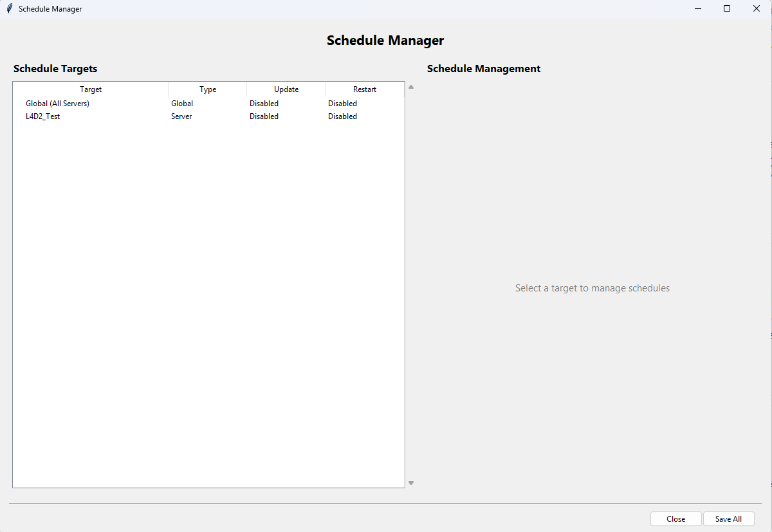Select the Global (All Servers) row
Viewport: 772px width, 532px height.
coord(208,104)
